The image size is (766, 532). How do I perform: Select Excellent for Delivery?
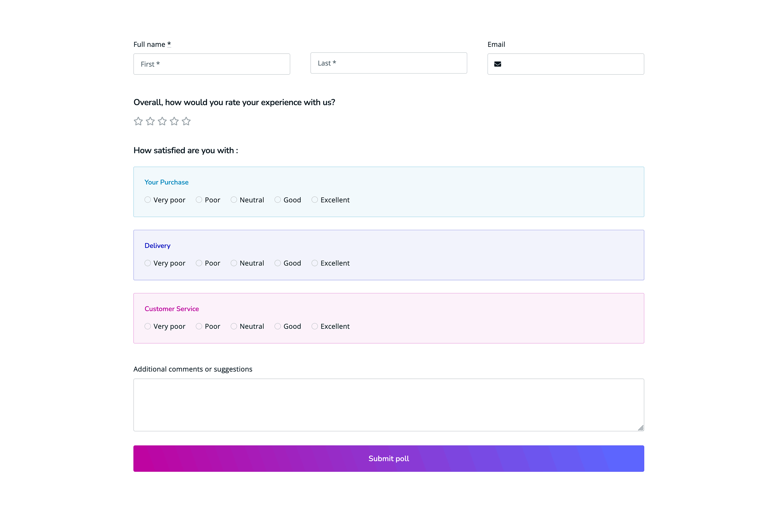[x=315, y=263]
